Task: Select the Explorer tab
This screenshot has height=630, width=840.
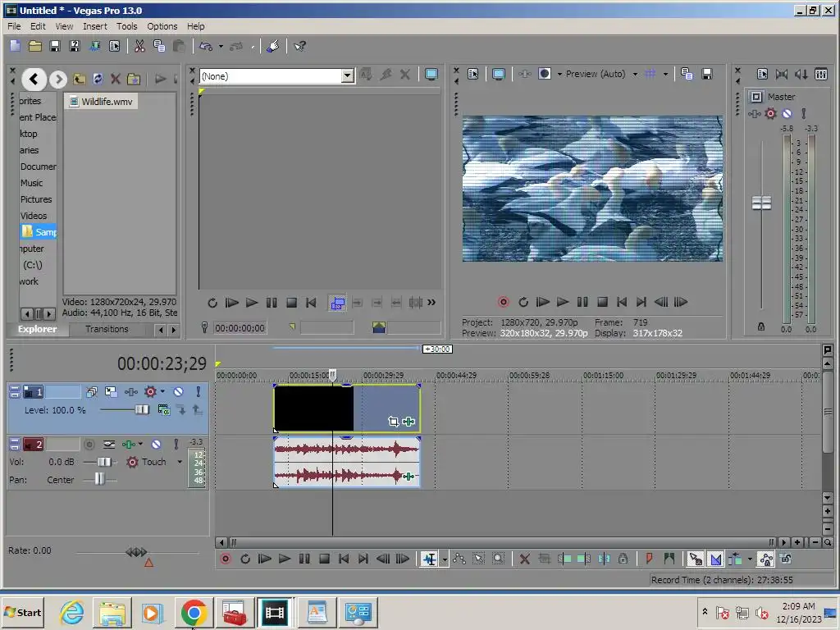Action: coord(38,329)
